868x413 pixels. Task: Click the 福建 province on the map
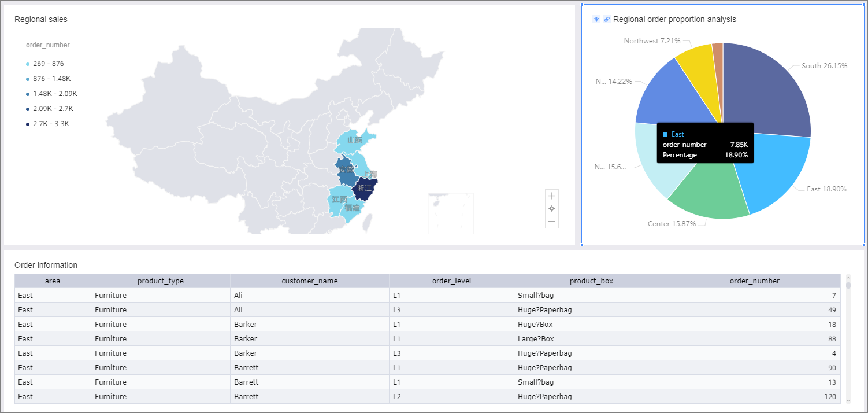(352, 208)
